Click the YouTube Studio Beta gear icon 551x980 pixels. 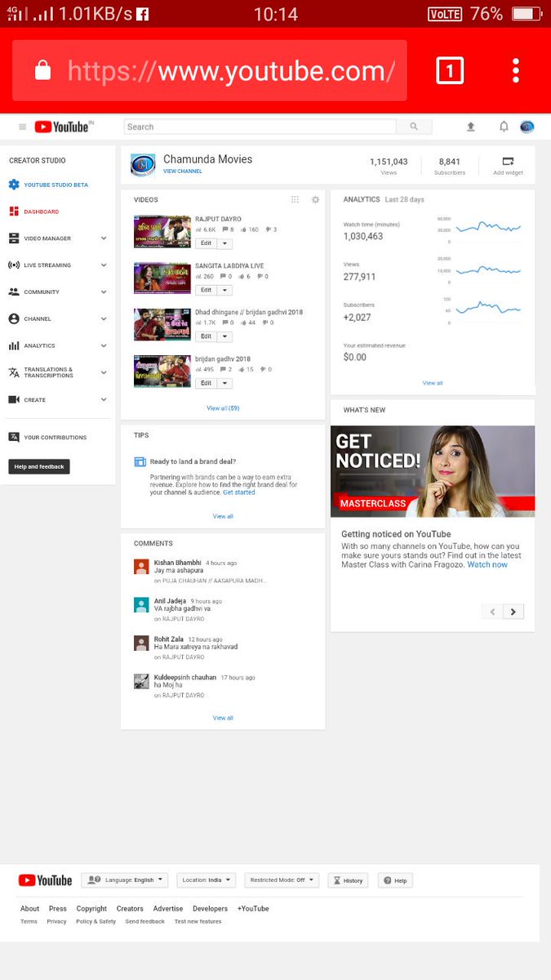coord(14,185)
